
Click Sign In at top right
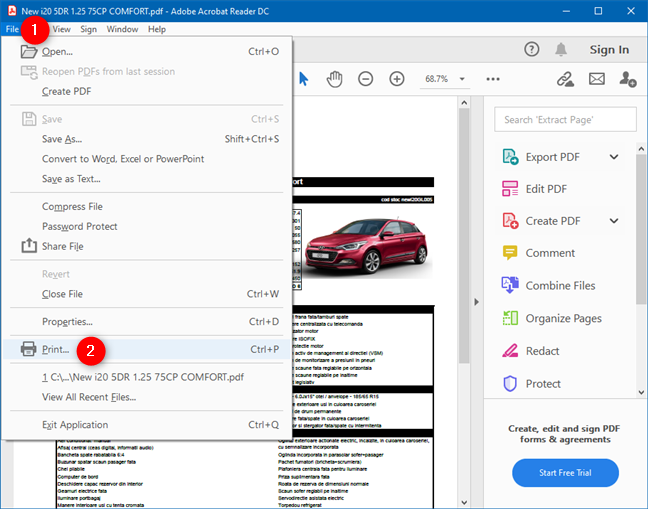coord(609,49)
